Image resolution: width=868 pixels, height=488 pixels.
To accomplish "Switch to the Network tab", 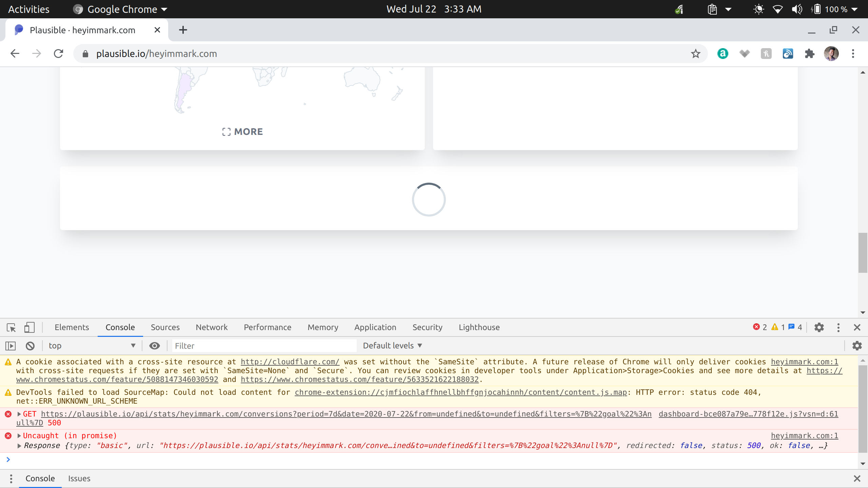I will pyautogui.click(x=212, y=327).
